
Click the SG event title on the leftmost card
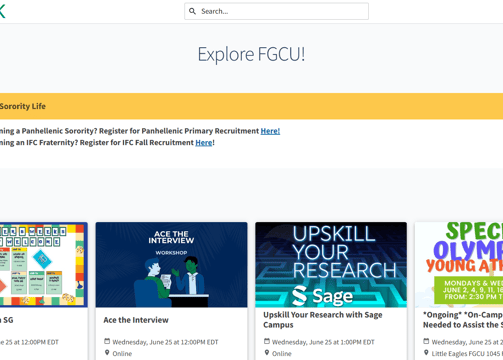[x=7, y=320]
